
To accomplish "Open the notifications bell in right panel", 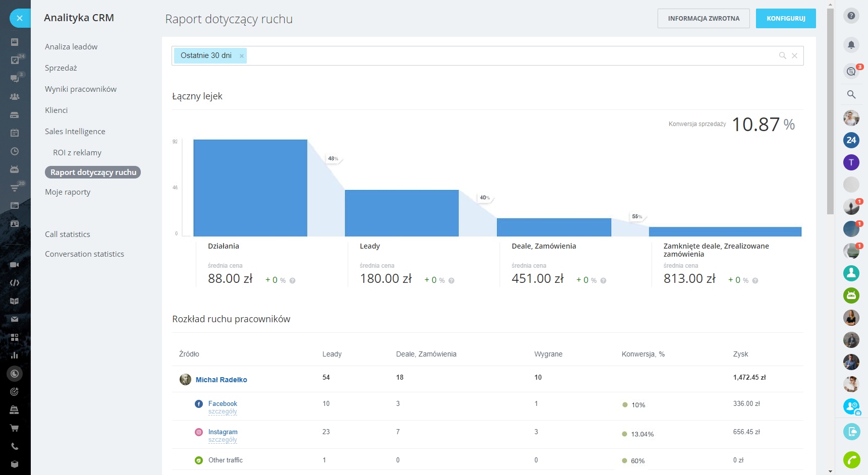I will pyautogui.click(x=851, y=45).
